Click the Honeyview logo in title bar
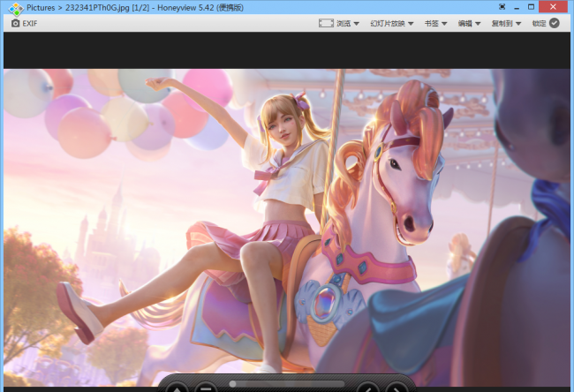The image size is (574, 392). (16, 9)
